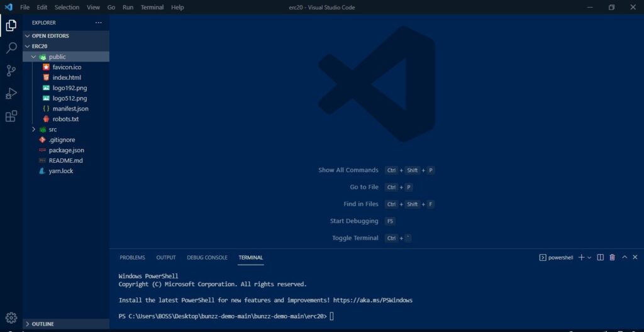Click the Find in Files label

(361, 204)
